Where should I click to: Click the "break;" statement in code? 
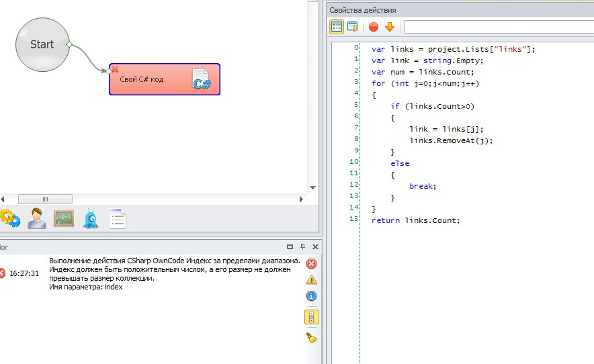(x=423, y=186)
